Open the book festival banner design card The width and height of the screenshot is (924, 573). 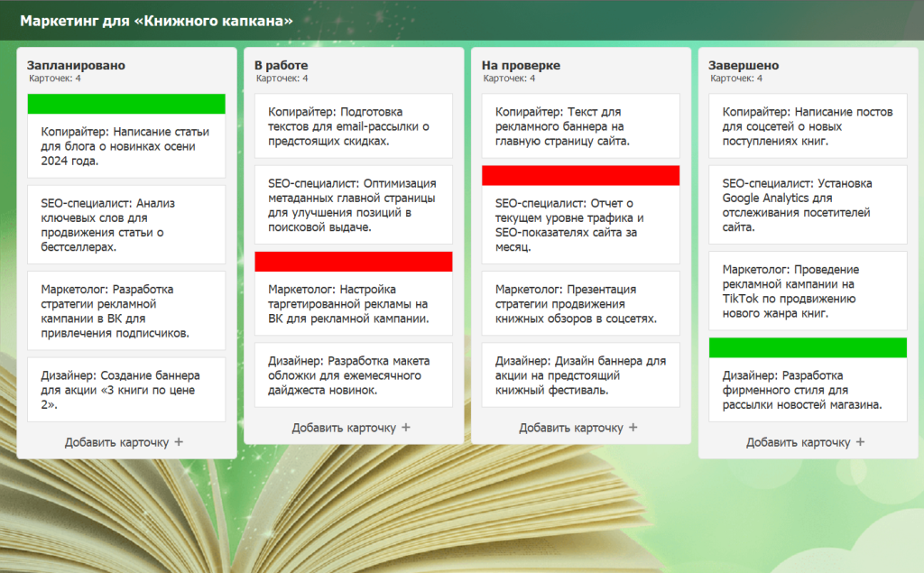pyautogui.click(x=580, y=374)
